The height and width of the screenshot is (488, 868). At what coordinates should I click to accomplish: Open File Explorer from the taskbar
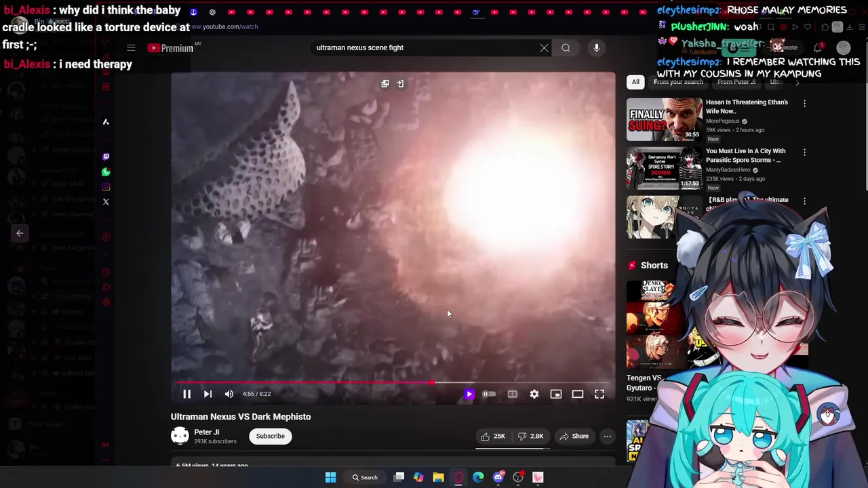(438, 477)
